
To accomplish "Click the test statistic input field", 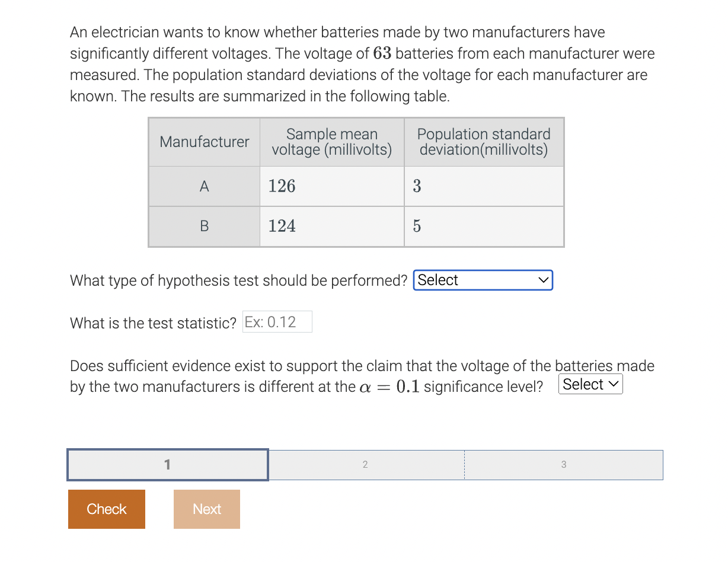I will (x=277, y=321).
